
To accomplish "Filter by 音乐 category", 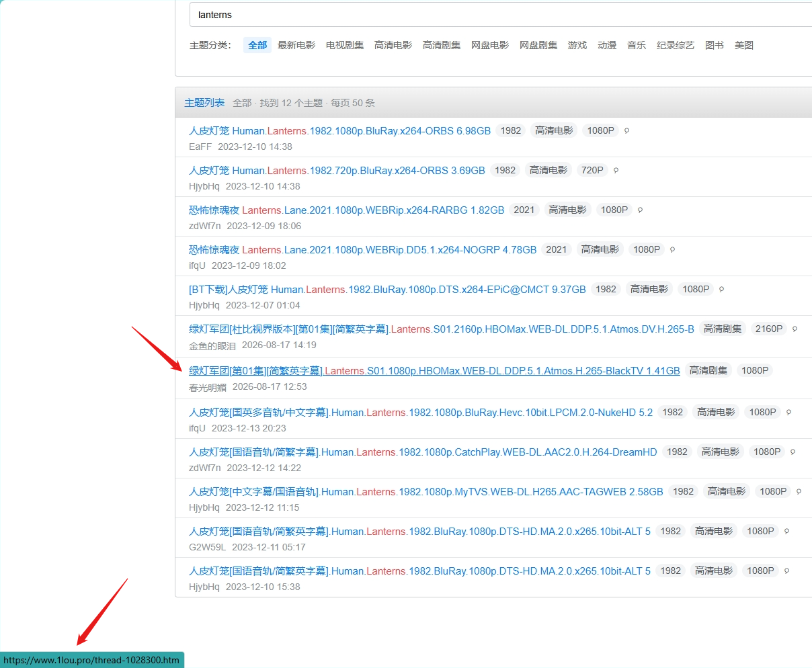I will 637,45.
